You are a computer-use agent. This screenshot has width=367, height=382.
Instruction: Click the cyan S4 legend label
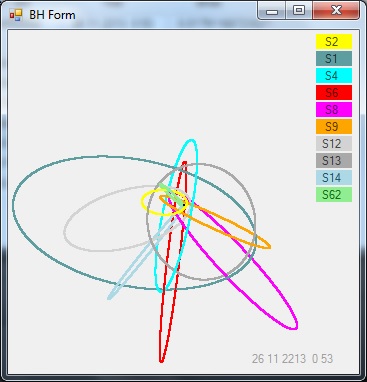(334, 76)
